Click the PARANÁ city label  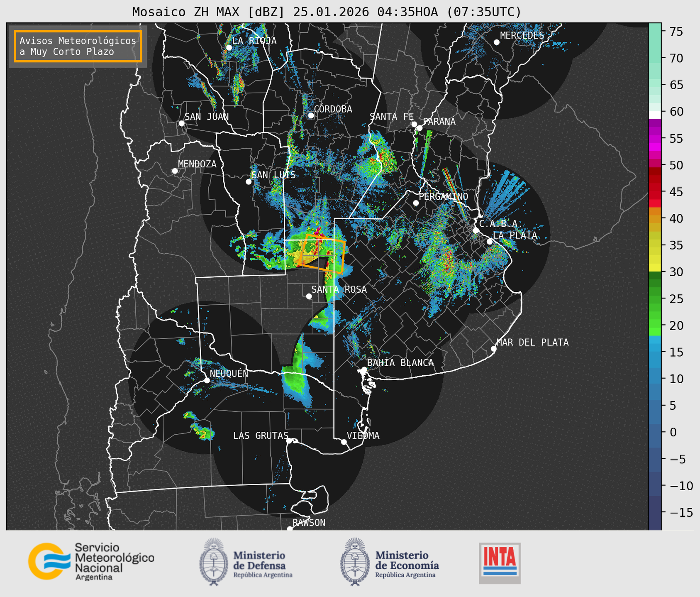439,122
